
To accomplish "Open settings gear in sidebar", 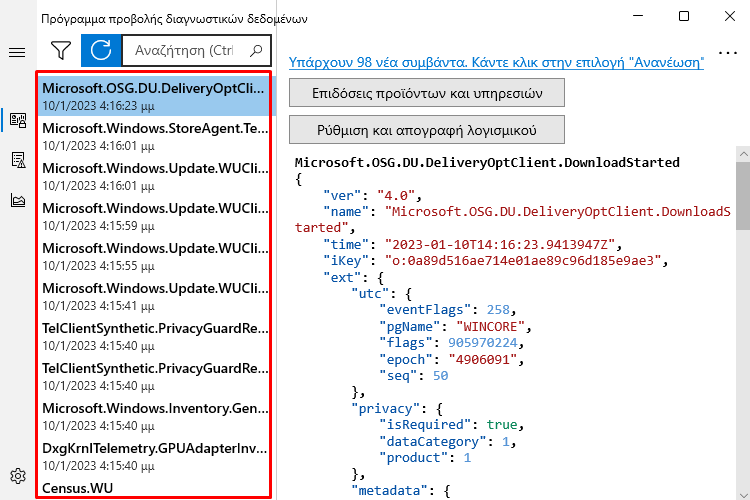I will (18, 476).
